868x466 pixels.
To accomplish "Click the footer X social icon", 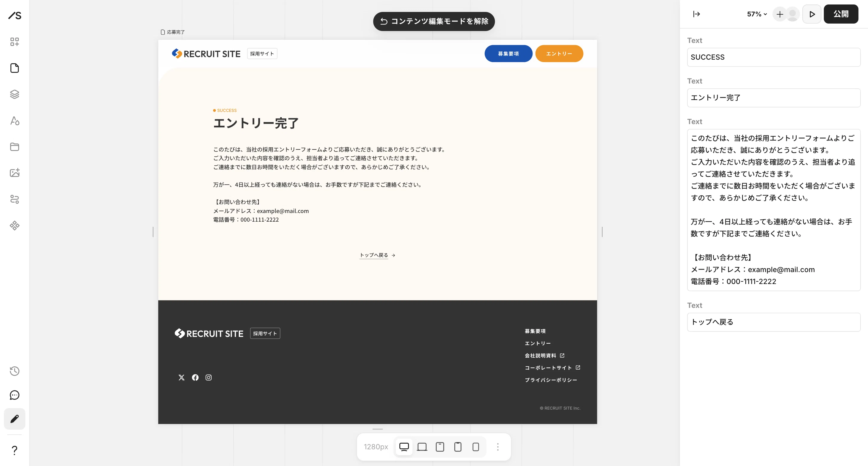I will point(181,377).
